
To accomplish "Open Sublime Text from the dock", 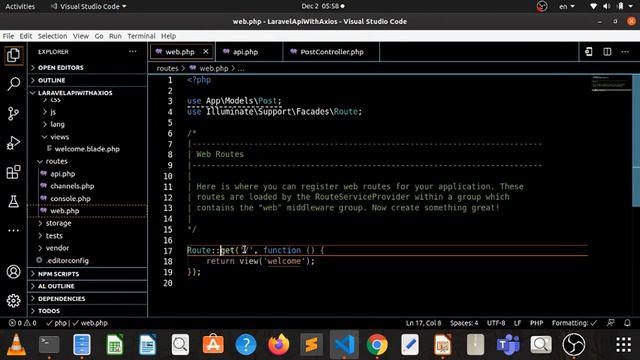I will pos(311,344).
